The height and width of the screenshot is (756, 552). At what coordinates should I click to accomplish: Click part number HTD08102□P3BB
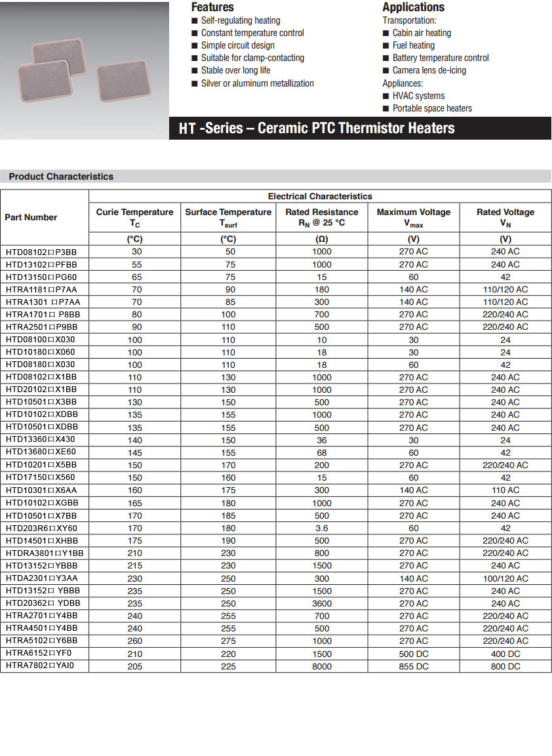[x=41, y=252]
